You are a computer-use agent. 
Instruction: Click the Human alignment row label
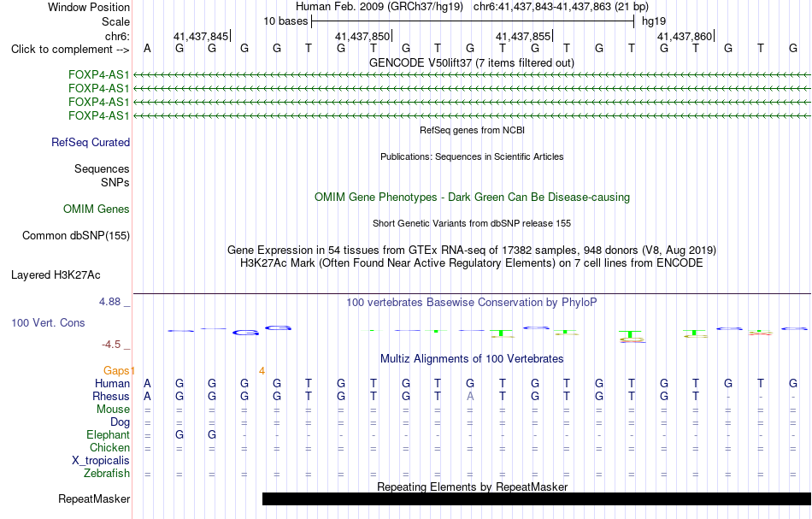tap(112, 383)
